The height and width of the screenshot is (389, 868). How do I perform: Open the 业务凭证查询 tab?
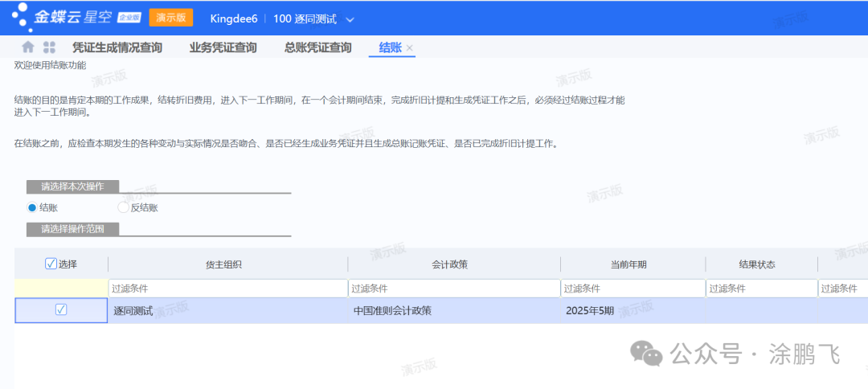pyautogui.click(x=223, y=47)
